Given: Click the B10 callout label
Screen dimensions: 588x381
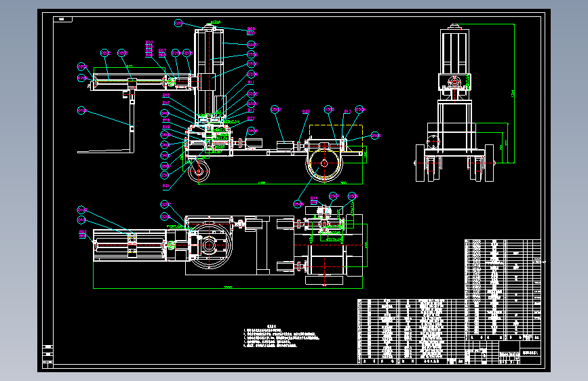Looking at the screenshot, I should (x=251, y=33).
